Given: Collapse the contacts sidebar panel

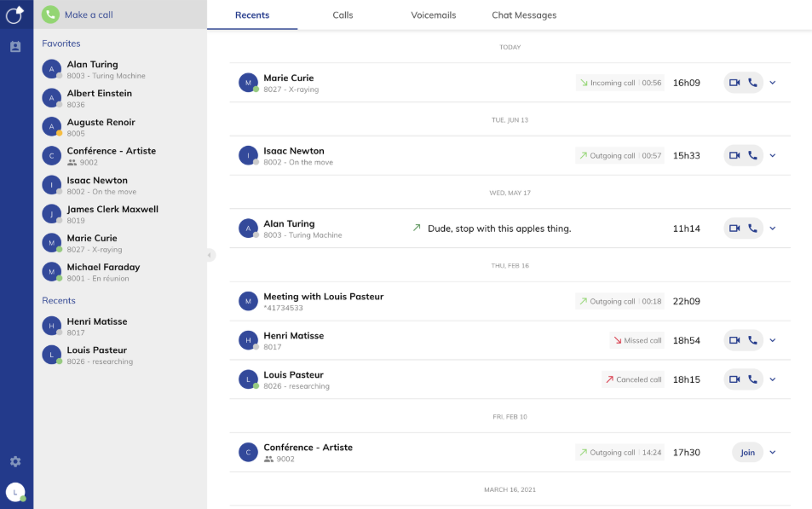Looking at the screenshot, I should [x=210, y=255].
